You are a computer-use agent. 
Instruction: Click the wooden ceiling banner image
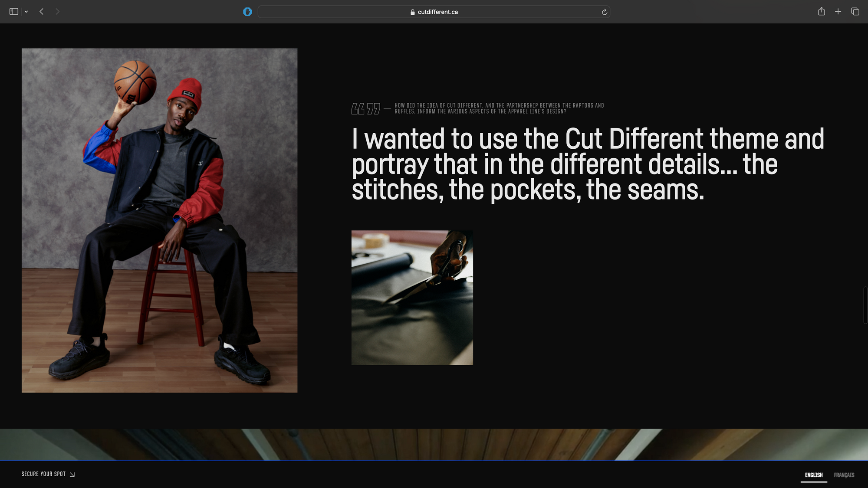434,444
